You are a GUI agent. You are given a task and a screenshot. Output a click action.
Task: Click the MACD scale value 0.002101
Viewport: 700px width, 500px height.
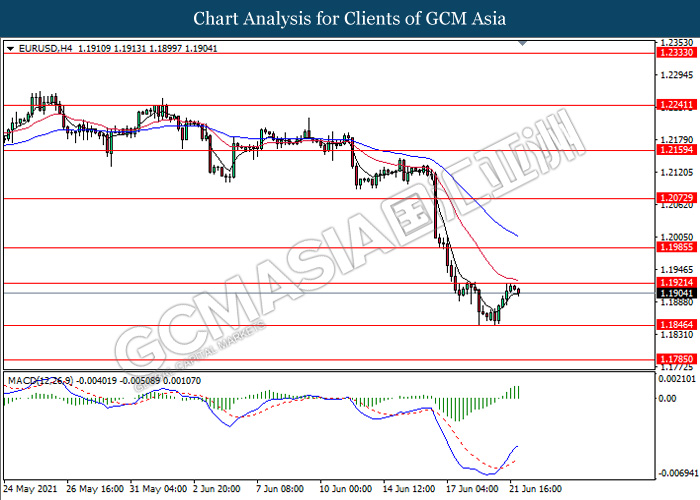(677, 379)
